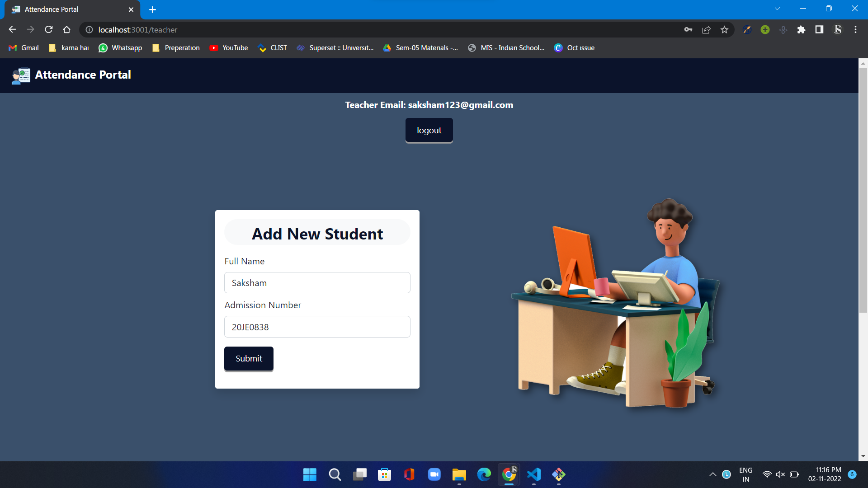This screenshot has height=488, width=868.
Task: Toggle the browser side panel icon
Action: tap(819, 30)
